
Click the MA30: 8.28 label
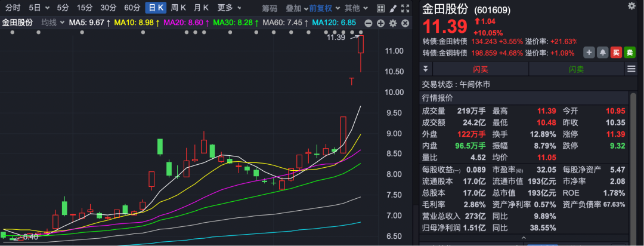(236, 23)
